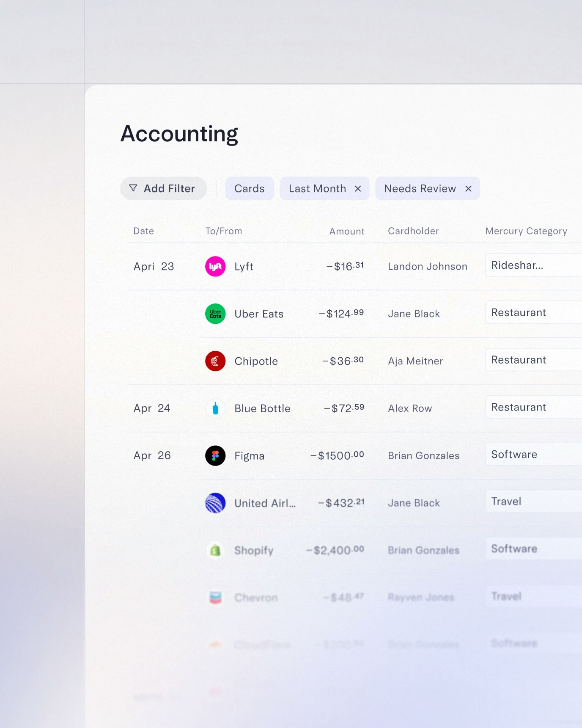Image resolution: width=582 pixels, height=728 pixels.
Task: Sort by the Cardholder column header
Action: [x=413, y=231]
